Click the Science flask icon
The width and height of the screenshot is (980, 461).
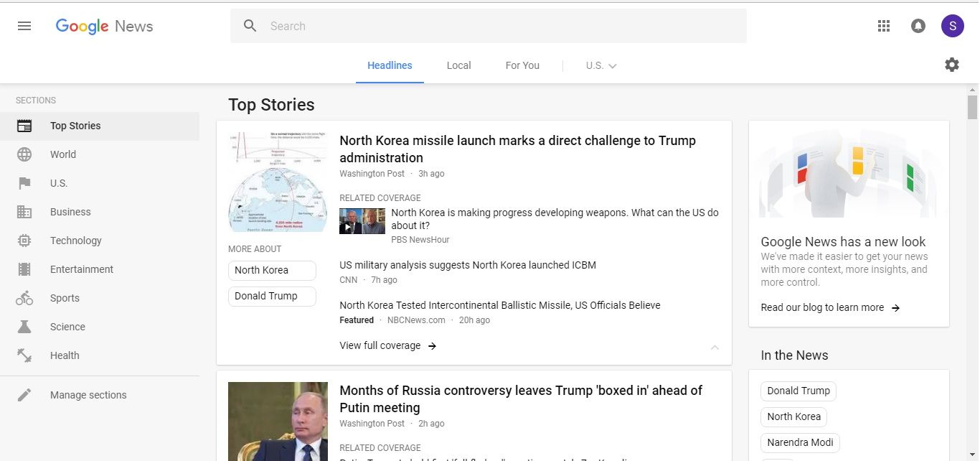coord(24,327)
